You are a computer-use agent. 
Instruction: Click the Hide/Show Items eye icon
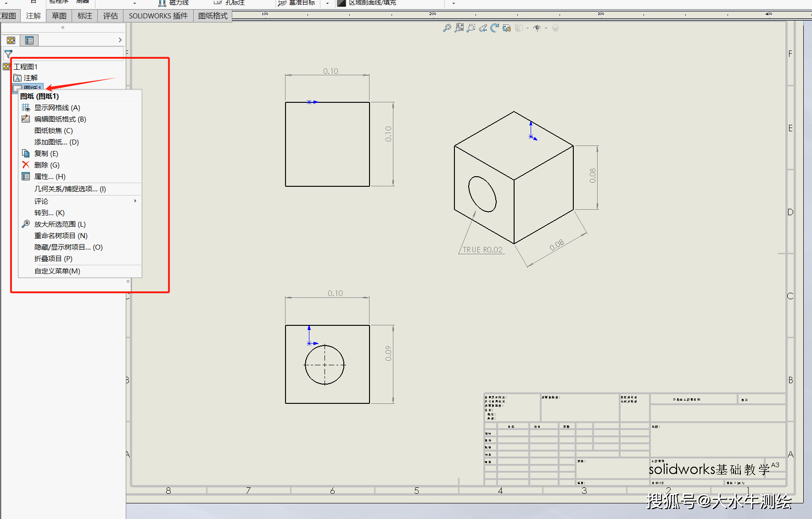click(x=538, y=28)
